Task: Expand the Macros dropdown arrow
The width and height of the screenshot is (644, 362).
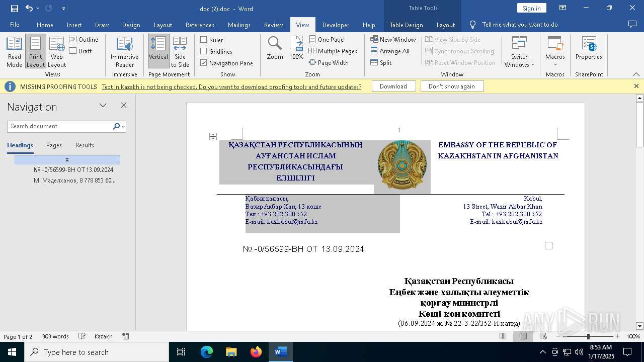Action: coord(555,64)
